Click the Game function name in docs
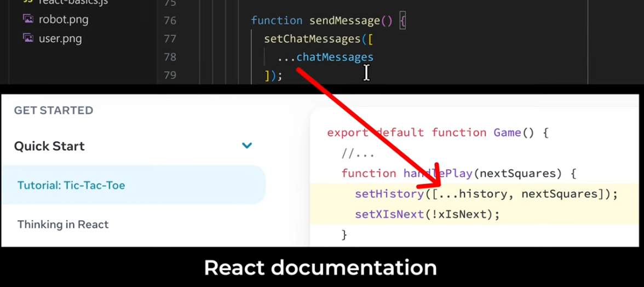The height and width of the screenshot is (287, 644). 507,133
